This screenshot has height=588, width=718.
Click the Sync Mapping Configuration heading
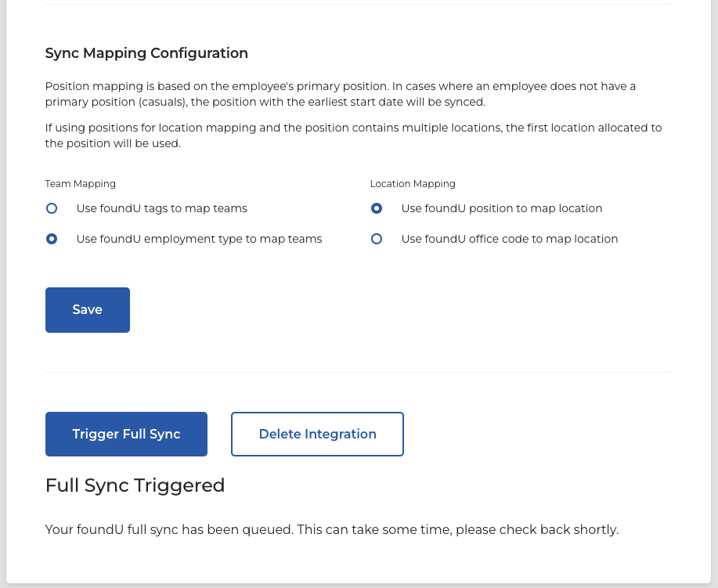pos(146,53)
